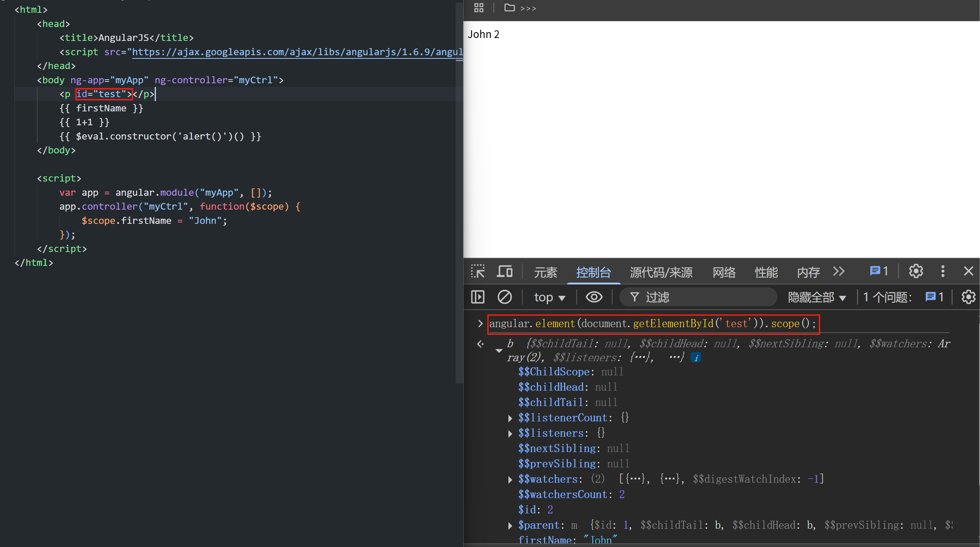The image size is (980, 547).
Task: Click the grid apps icon in the browser bar
Action: coord(479,8)
